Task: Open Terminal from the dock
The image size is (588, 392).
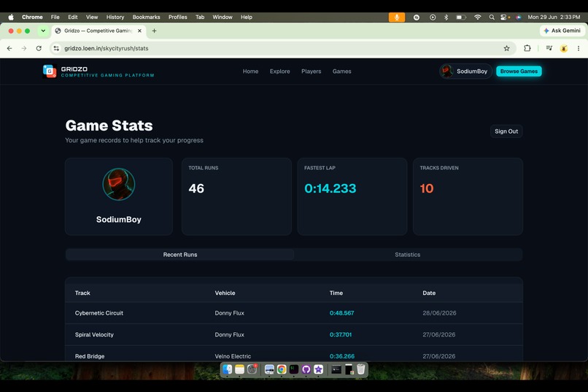Action: click(293, 369)
